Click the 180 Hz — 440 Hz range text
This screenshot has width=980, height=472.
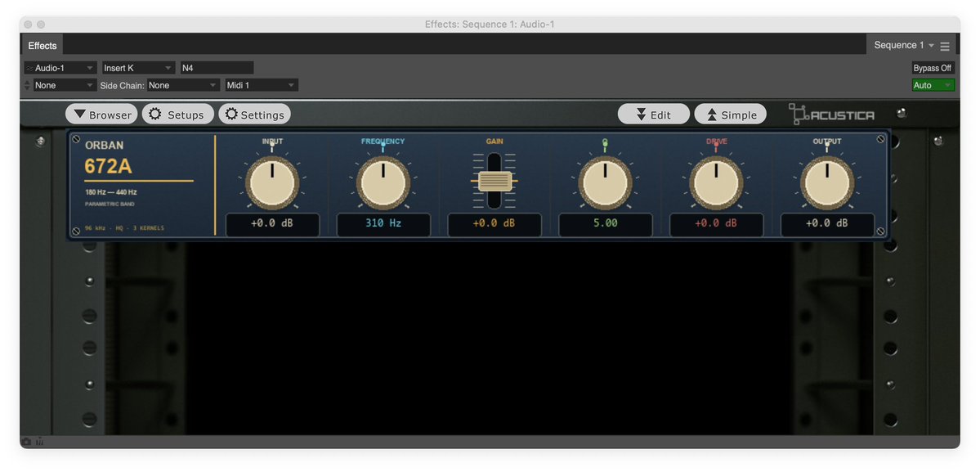(x=111, y=192)
